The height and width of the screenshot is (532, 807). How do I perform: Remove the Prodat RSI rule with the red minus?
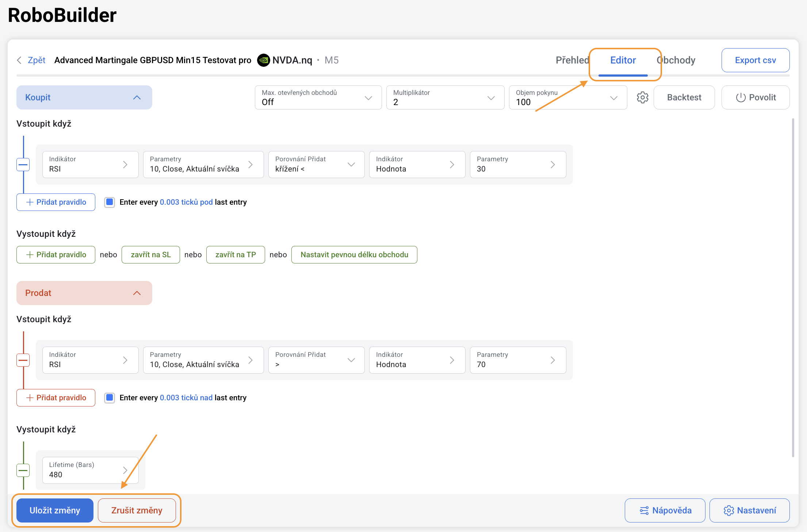pos(23,360)
